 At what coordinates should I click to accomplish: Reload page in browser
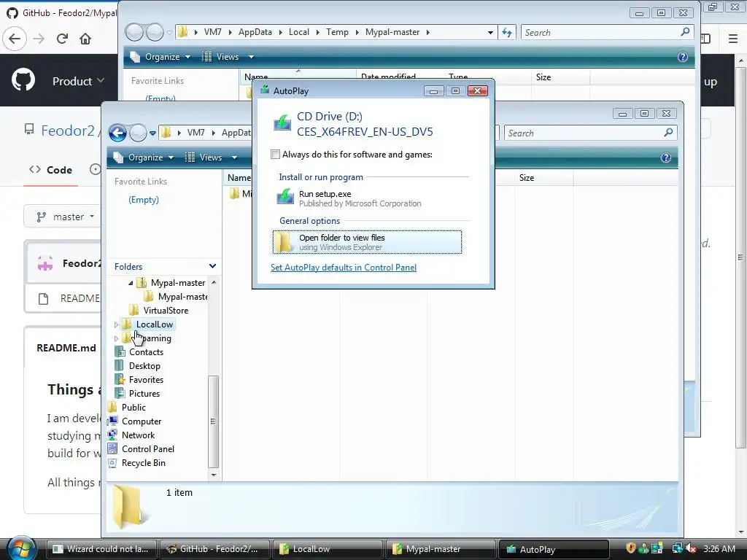pos(62,39)
